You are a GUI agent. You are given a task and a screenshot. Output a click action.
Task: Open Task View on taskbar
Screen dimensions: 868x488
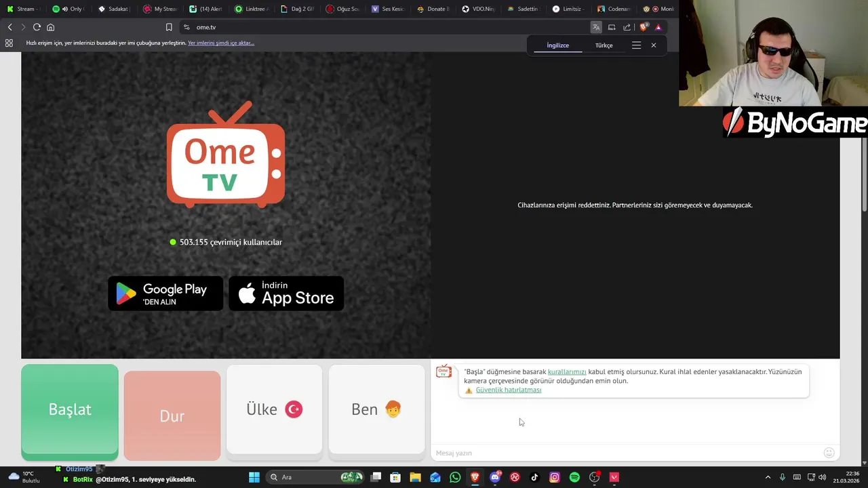coord(376,477)
